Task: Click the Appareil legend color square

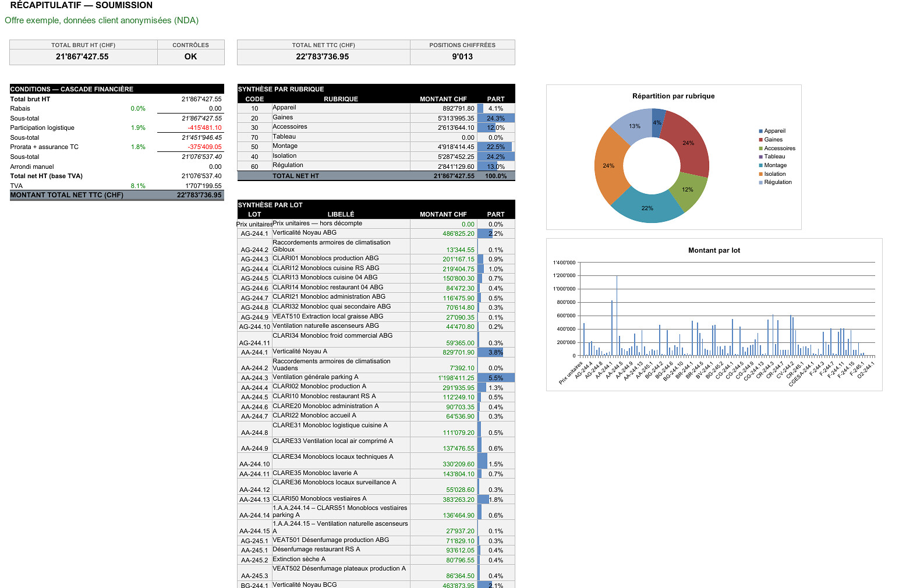Action: coord(760,131)
